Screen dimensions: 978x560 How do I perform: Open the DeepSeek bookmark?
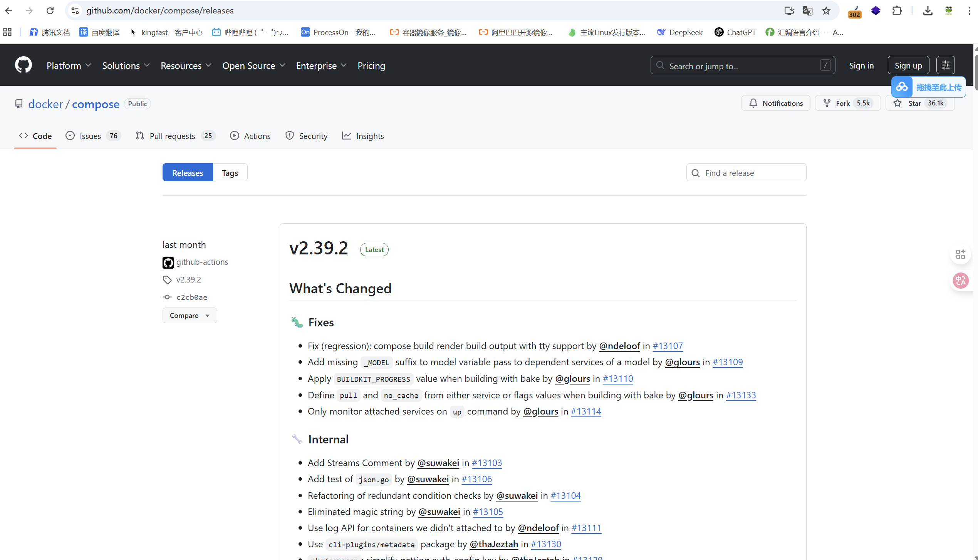[680, 32]
